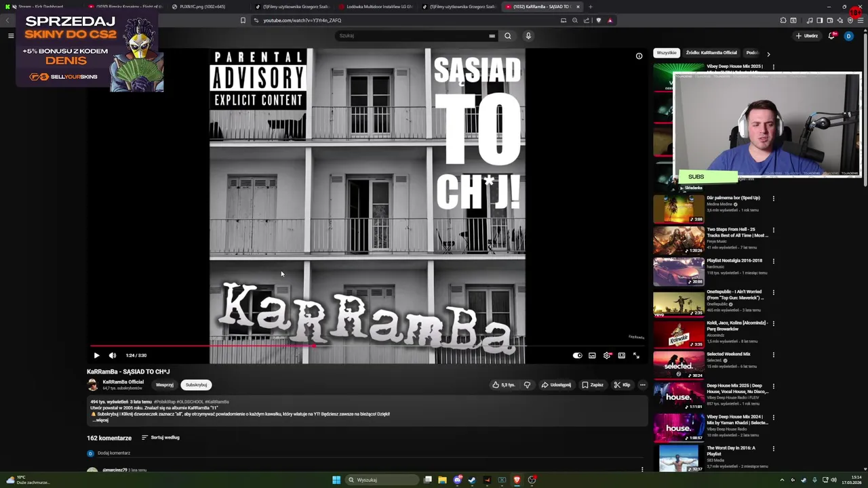
Task: Open the YouTube notifications bell
Action: coord(831,36)
